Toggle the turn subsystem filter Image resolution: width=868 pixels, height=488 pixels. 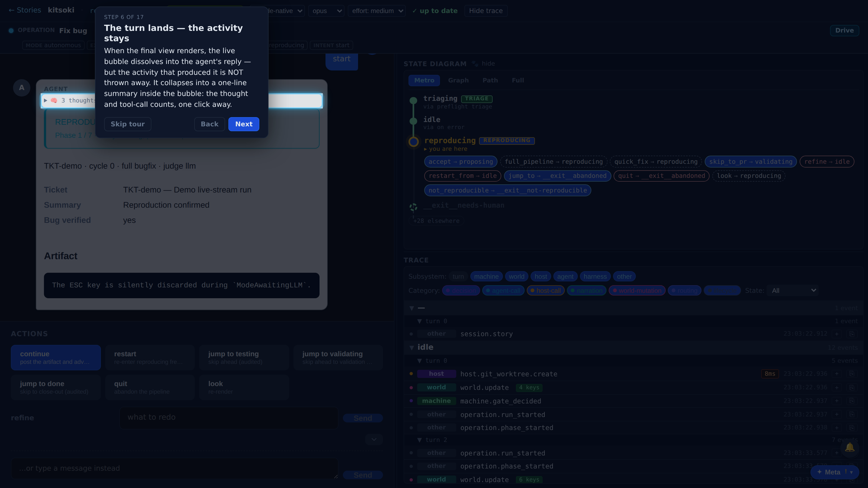(458, 277)
